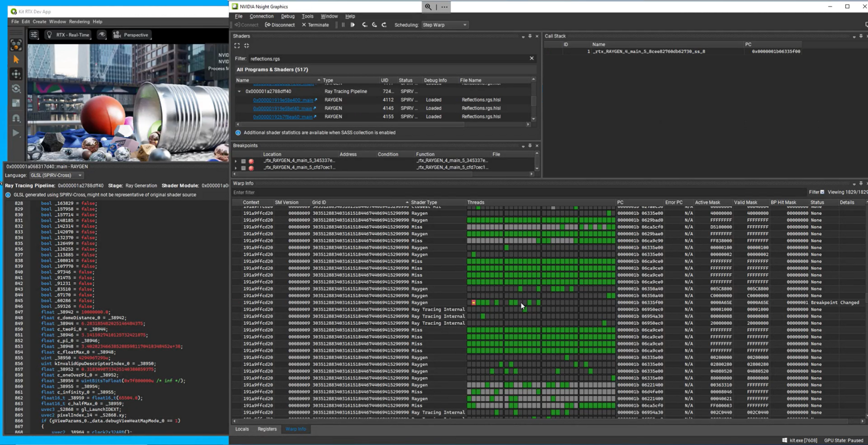This screenshot has width=868, height=445.
Task: Switch to the Registers tab
Action: pos(267,429)
